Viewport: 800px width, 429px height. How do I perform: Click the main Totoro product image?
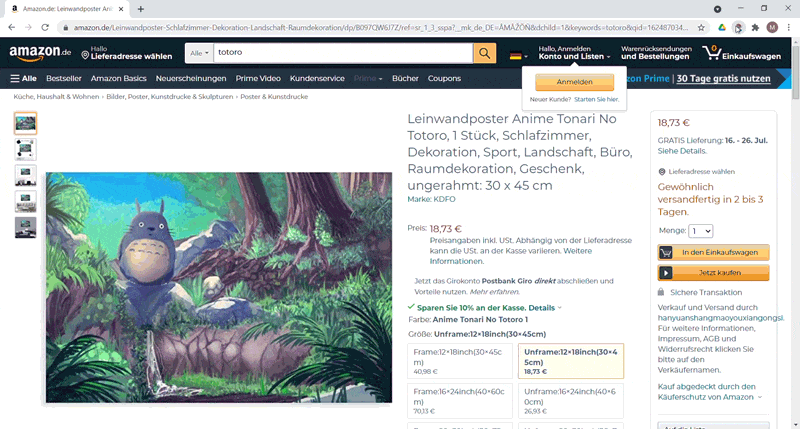pyautogui.click(x=219, y=288)
